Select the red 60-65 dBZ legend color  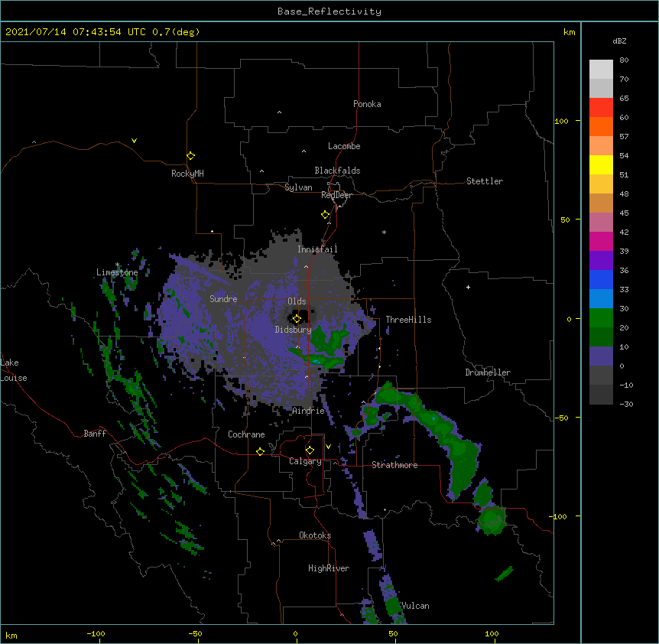pos(601,108)
